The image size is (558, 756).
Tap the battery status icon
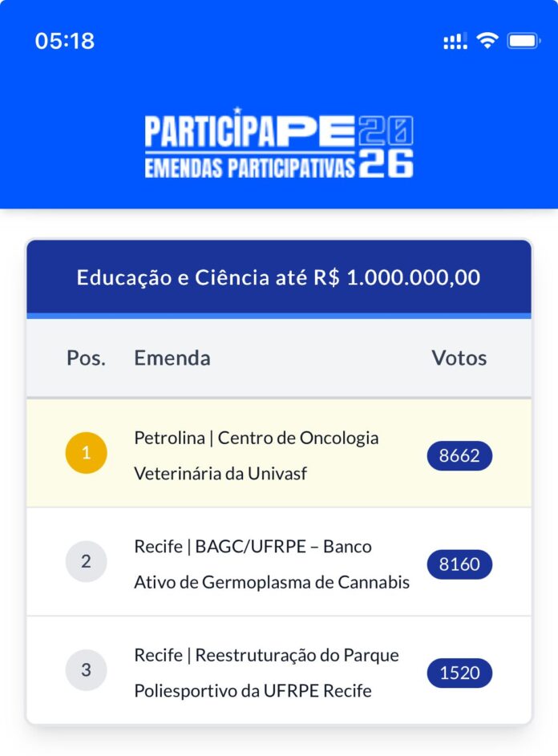(x=524, y=41)
